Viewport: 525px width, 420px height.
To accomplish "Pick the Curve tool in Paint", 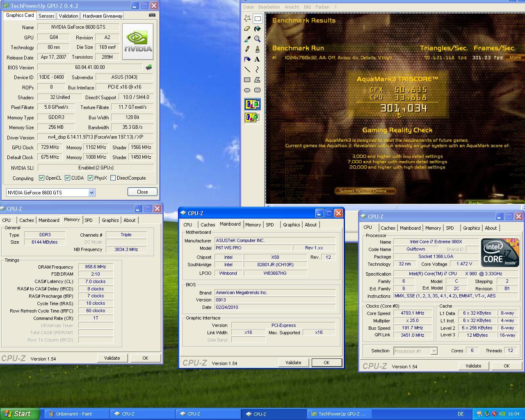I will (x=258, y=70).
